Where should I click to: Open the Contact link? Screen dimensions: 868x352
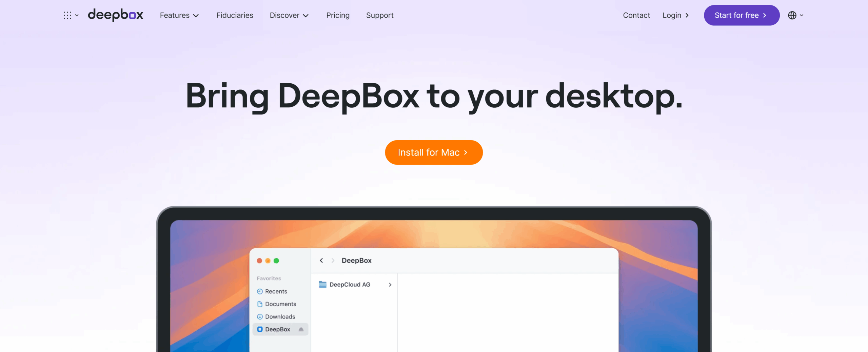[x=636, y=15]
